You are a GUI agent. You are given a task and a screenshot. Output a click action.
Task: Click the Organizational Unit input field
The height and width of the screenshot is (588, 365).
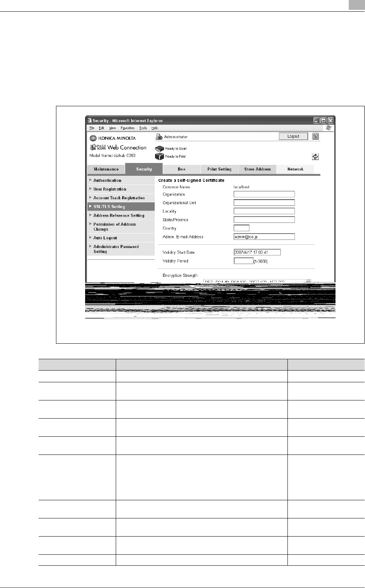coord(264,203)
